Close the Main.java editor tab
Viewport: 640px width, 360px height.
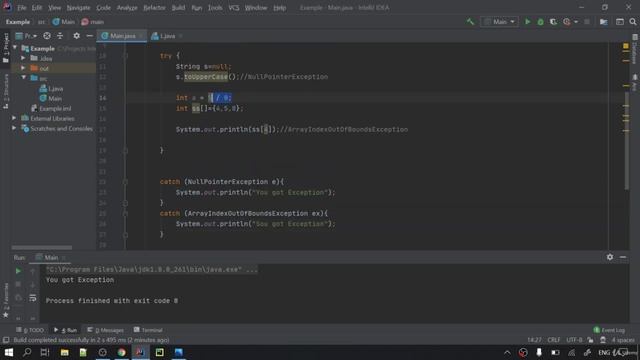(141, 36)
